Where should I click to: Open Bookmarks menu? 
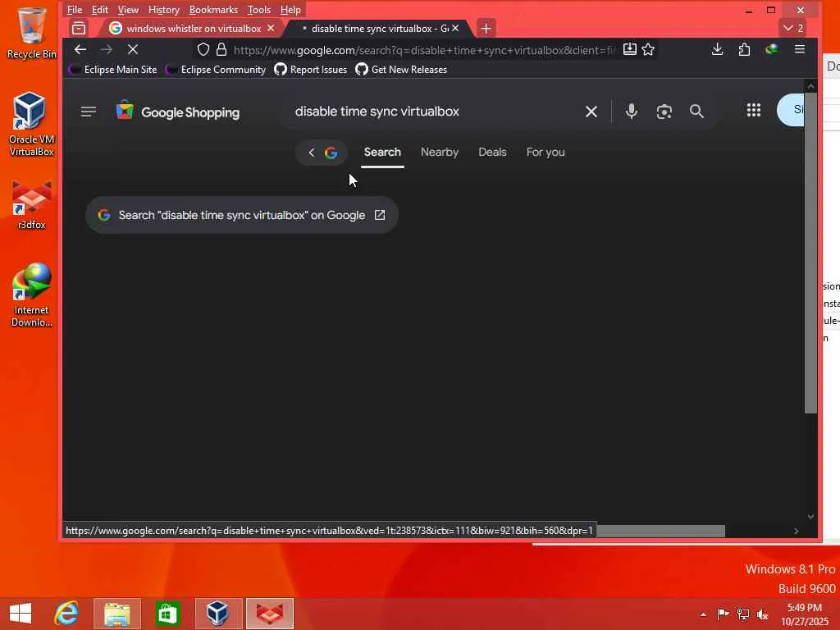coord(213,10)
